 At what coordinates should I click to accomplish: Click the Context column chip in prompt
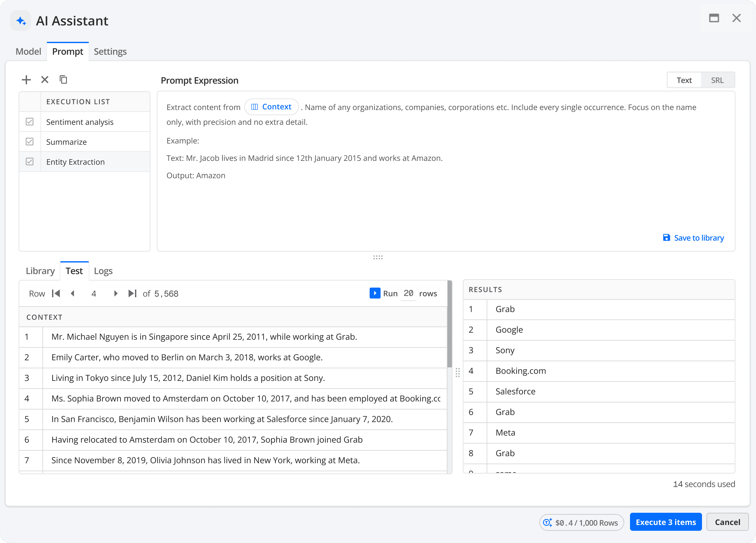271,107
